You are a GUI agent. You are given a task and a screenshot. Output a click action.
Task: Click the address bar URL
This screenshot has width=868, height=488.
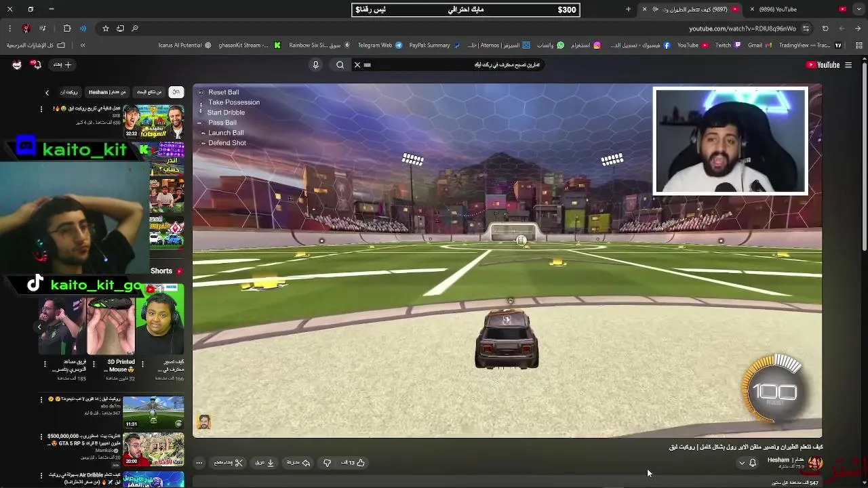coord(743,28)
